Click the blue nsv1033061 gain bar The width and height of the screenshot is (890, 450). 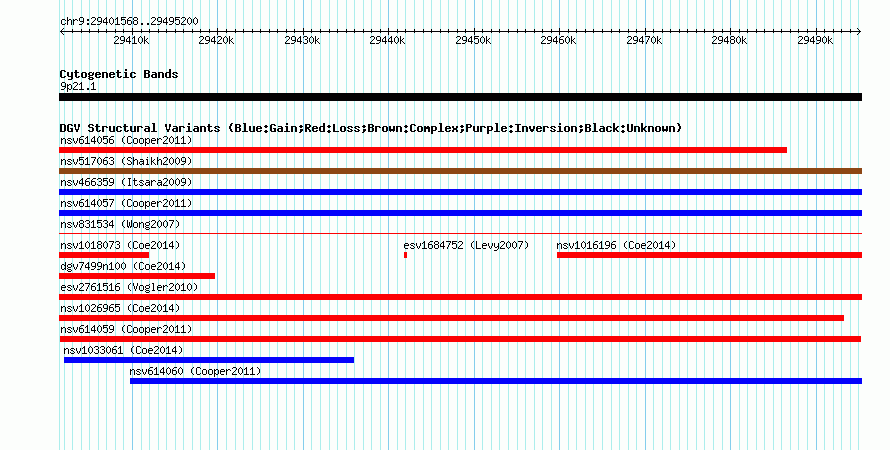(209, 360)
